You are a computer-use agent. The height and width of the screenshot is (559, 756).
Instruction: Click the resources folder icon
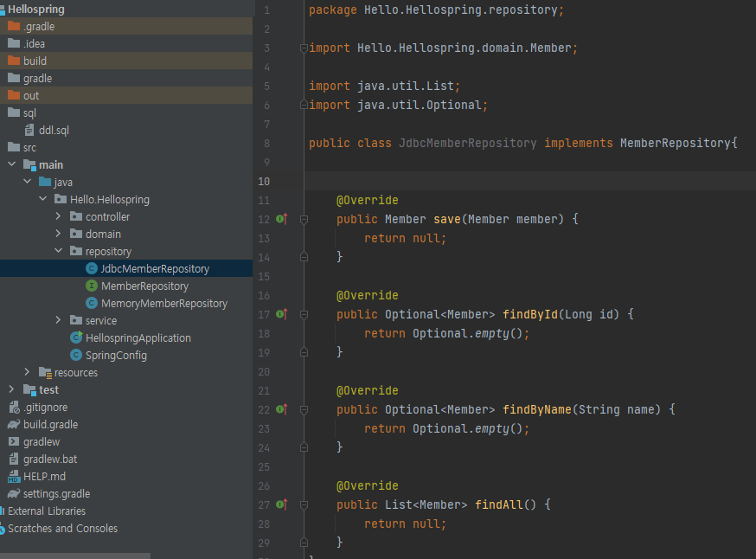point(45,372)
